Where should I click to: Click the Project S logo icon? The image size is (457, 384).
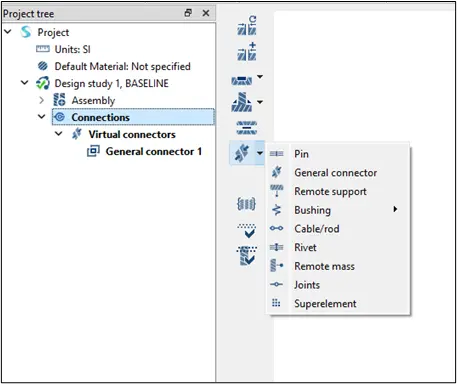pyautogui.click(x=26, y=32)
